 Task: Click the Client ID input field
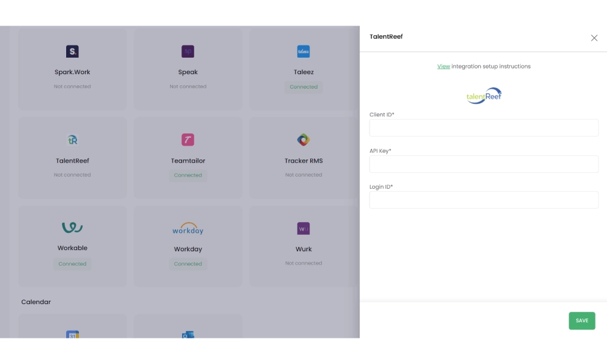[484, 127]
